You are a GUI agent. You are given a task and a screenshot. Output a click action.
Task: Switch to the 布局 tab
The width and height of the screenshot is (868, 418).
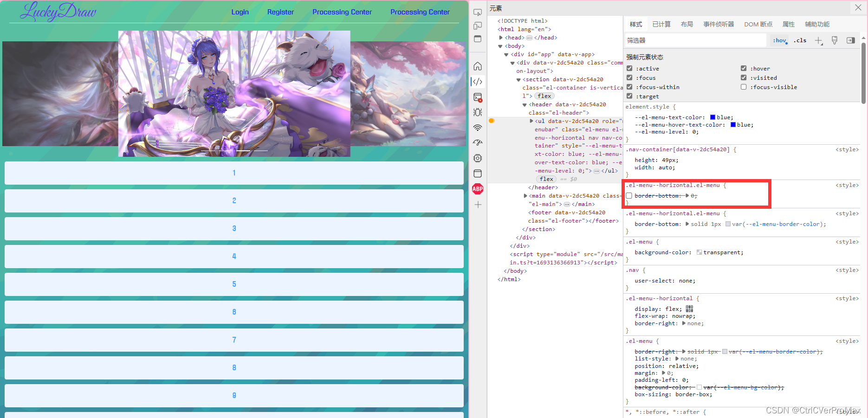(687, 24)
